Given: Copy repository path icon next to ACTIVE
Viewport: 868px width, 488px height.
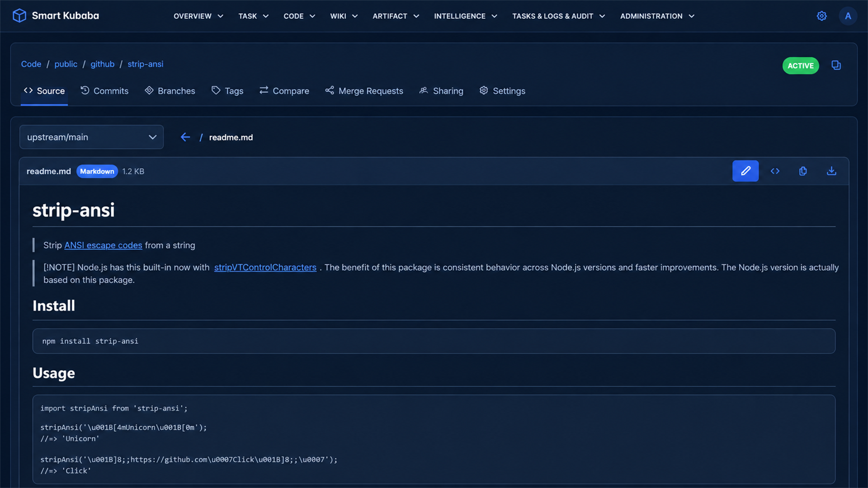Looking at the screenshot, I should (x=836, y=66).
